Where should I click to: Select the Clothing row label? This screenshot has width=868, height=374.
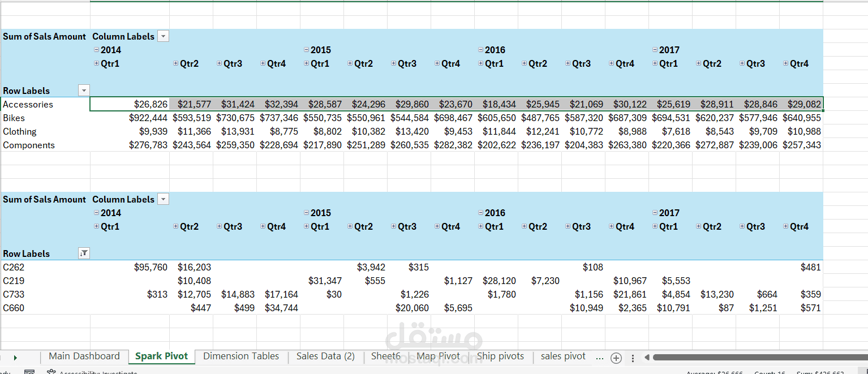point(45,131)
